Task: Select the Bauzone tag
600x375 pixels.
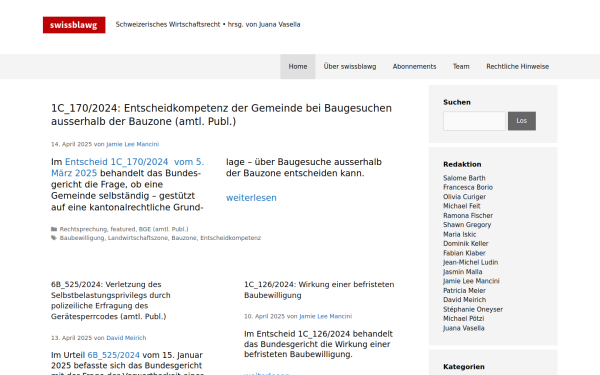Action: pyautogui.click(x=184, y=238)
